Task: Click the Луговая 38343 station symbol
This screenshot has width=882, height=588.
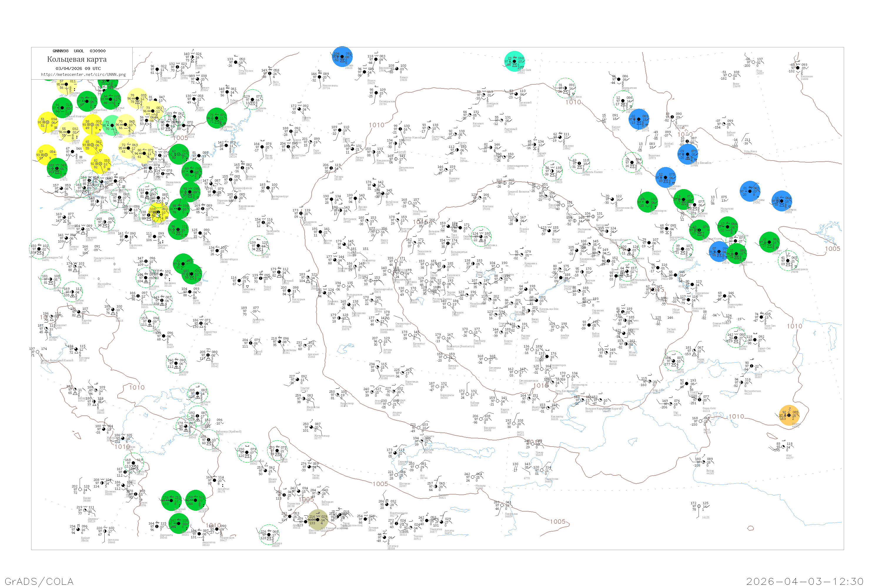Action: pos(365,519)
